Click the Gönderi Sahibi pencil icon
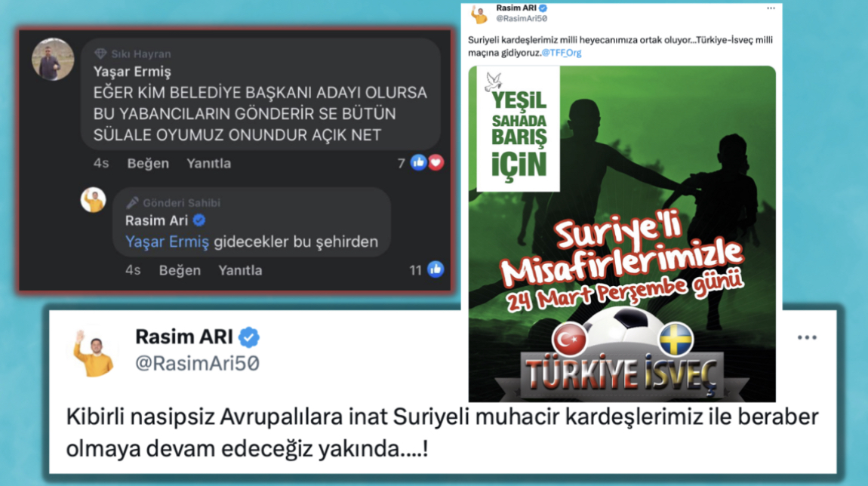This screenshot has height=486, width=868. (x=132, y=202)
